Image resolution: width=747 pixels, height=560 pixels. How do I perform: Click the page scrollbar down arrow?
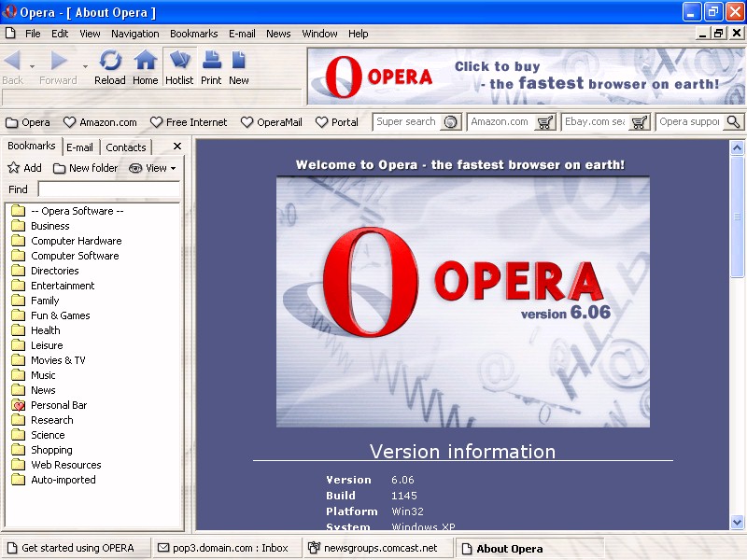737,522
